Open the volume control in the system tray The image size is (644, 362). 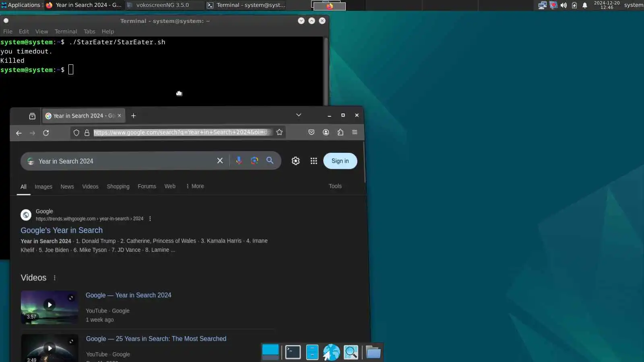563,5
